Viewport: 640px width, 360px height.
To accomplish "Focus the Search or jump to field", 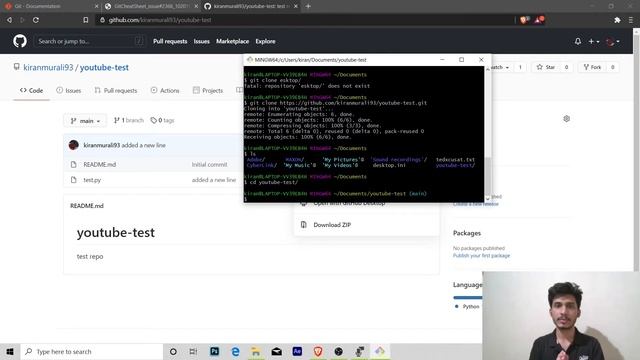I will click(90, 41).
